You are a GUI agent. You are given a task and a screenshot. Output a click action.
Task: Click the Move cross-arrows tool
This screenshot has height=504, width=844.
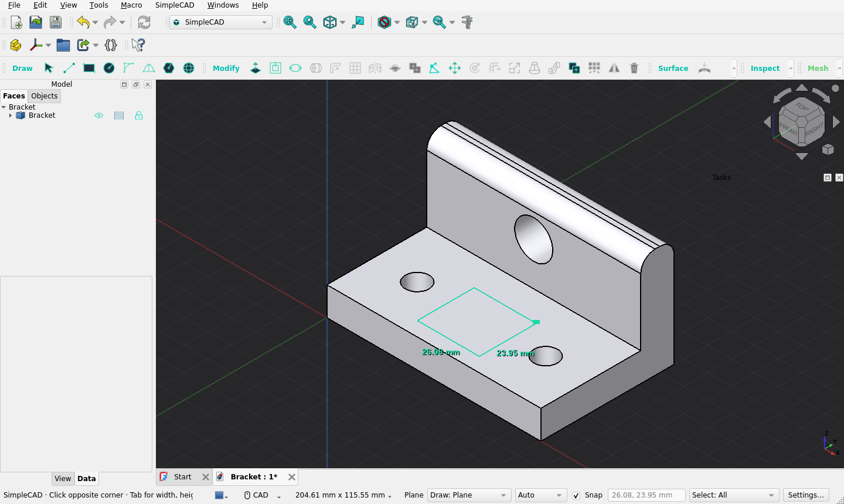(x=455, y=68)
